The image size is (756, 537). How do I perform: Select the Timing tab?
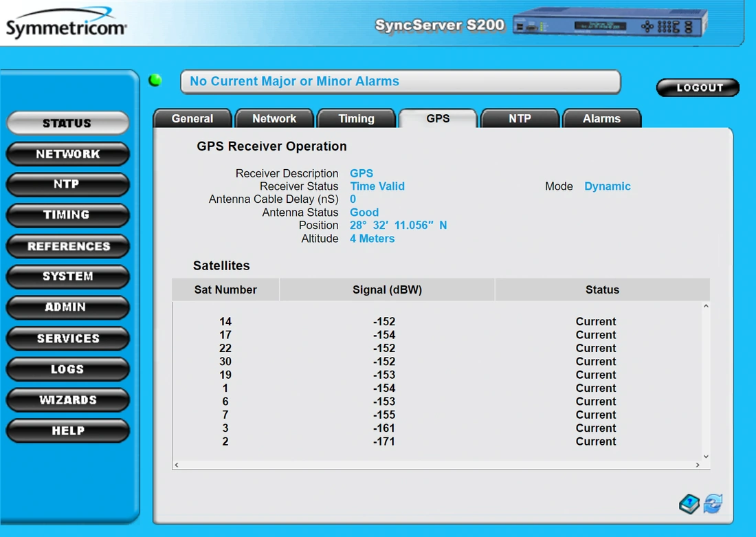pos(356,118)
